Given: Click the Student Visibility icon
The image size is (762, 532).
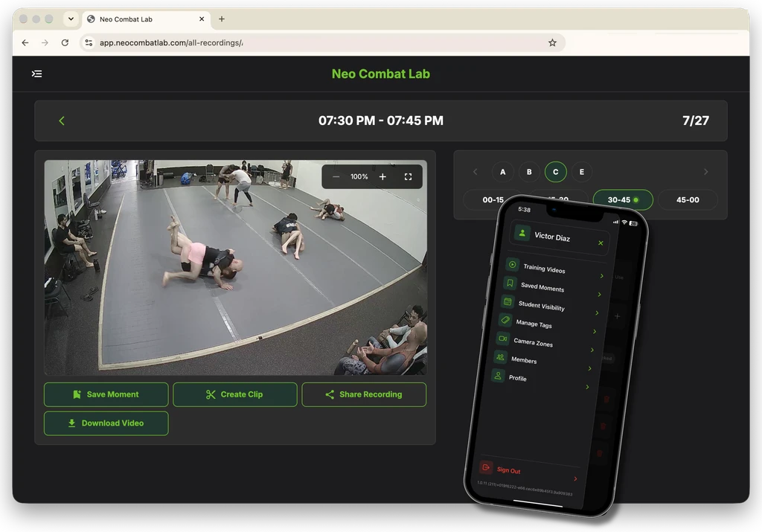Looking at the screenshot, I should (508, 301).
